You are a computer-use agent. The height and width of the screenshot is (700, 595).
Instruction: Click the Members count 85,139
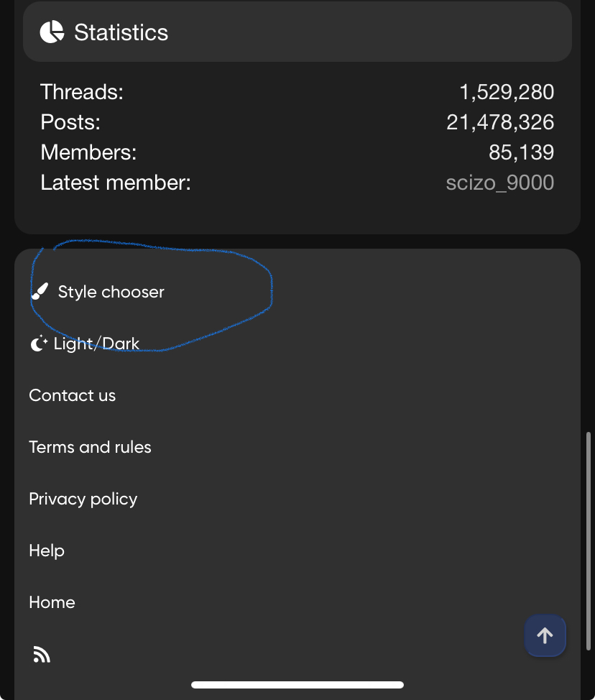tap(521, 152)
